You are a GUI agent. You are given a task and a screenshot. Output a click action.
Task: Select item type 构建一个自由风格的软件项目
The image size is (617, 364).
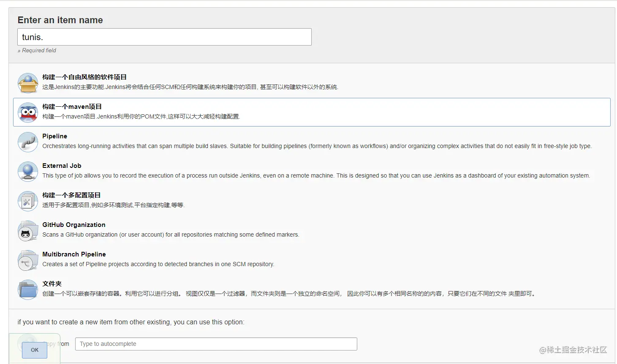(x=84, y=77)
